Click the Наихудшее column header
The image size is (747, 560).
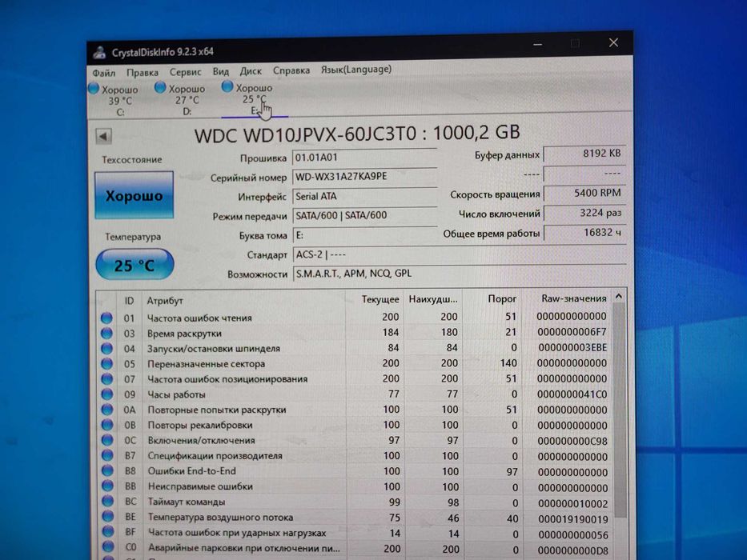[433, 299]
